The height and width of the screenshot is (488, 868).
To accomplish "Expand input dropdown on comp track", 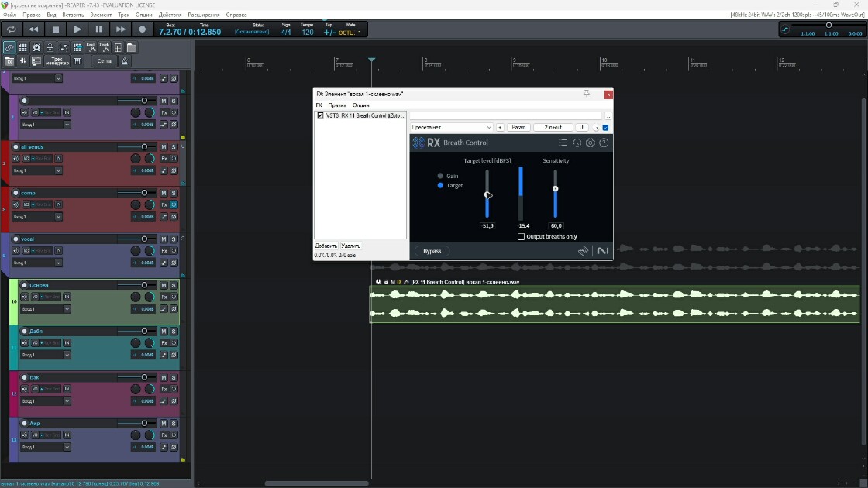I will [x=58, y=217].
